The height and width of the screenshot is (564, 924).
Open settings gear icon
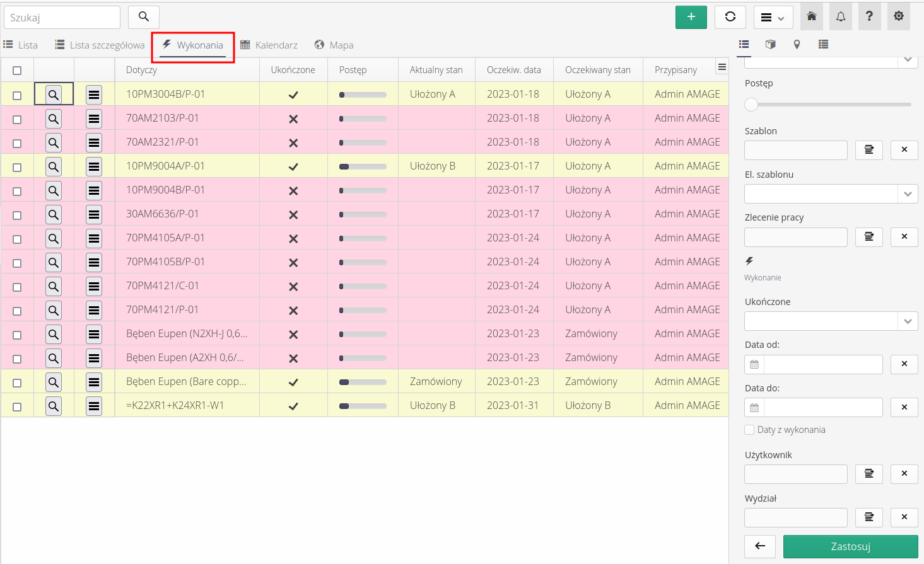(x=898, y=17)
